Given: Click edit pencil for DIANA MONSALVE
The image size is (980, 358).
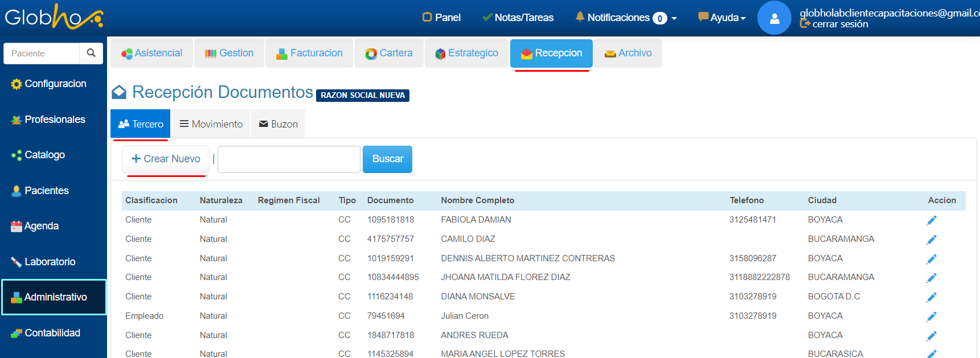Looking at the screenshot, I should pyautogui.click(x=931, y=297).
